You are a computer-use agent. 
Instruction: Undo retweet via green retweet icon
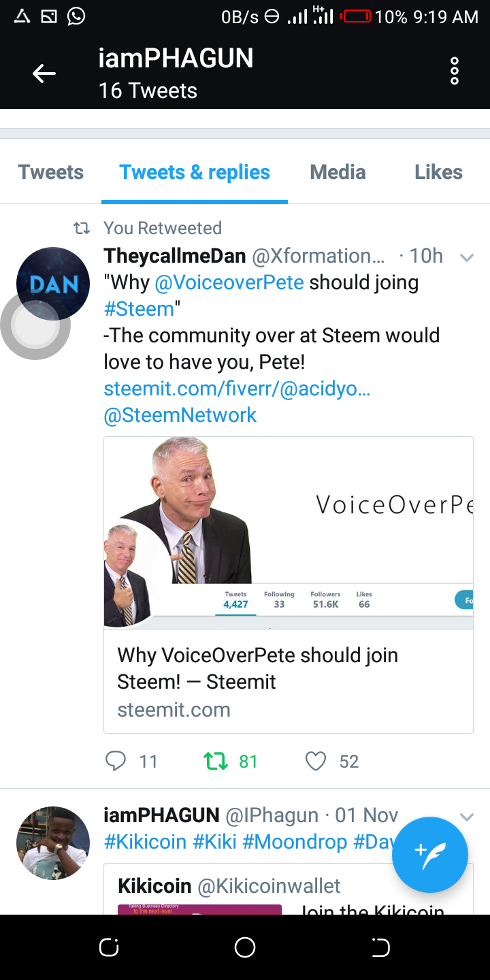coord(216,761)
